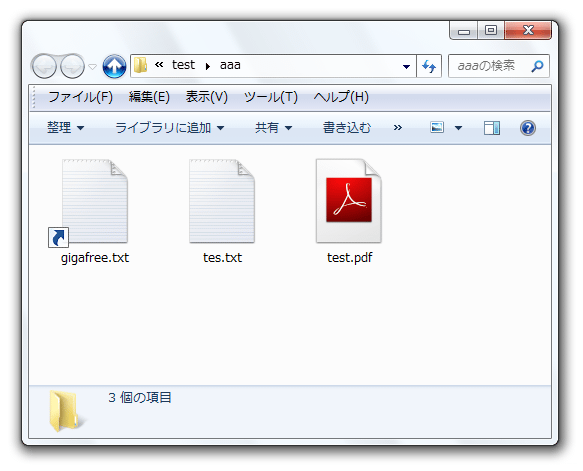Open ライブラリに追加 dropdown
583x471 pixels.
(x=170, y=128)
